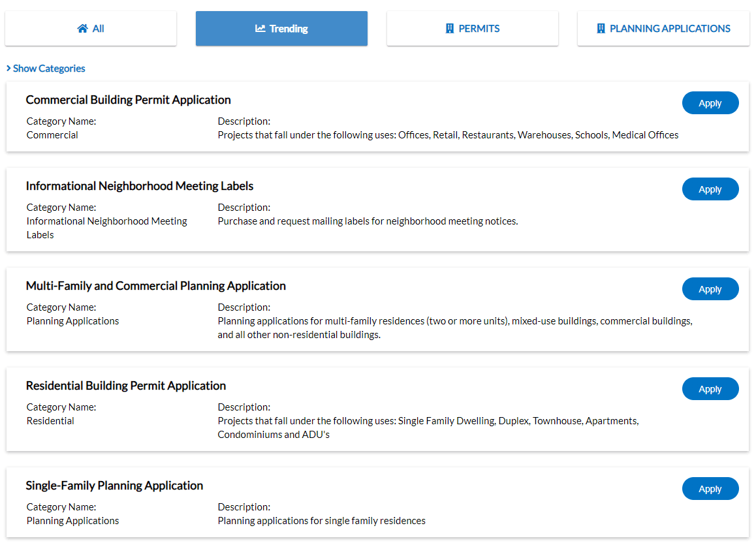This screenshot has width=756, height=545.
Task: Switch to the All filter tab
Action: [x=91, y=28]
